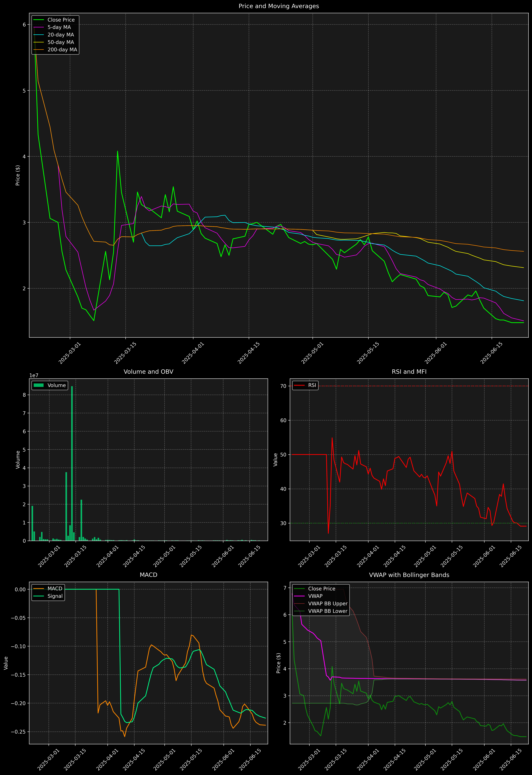Image resolution: width=532 pixels, height=775 pixels.
Task: Click the '6' tick label on top price axis
Action: [24, 25]
